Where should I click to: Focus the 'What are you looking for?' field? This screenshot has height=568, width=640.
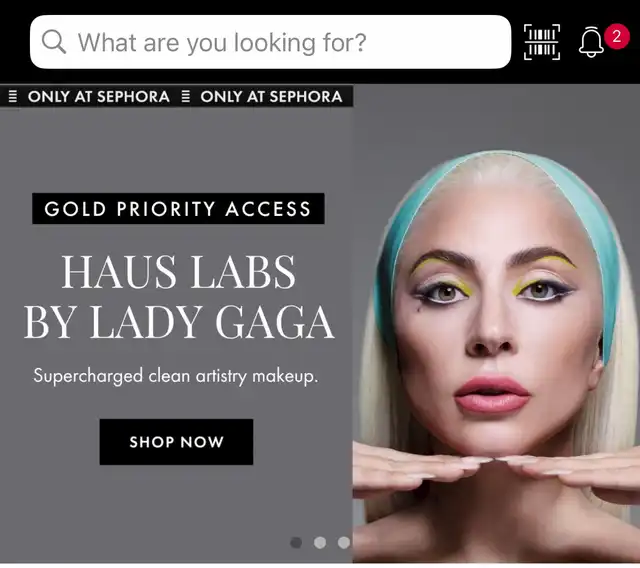270,42
